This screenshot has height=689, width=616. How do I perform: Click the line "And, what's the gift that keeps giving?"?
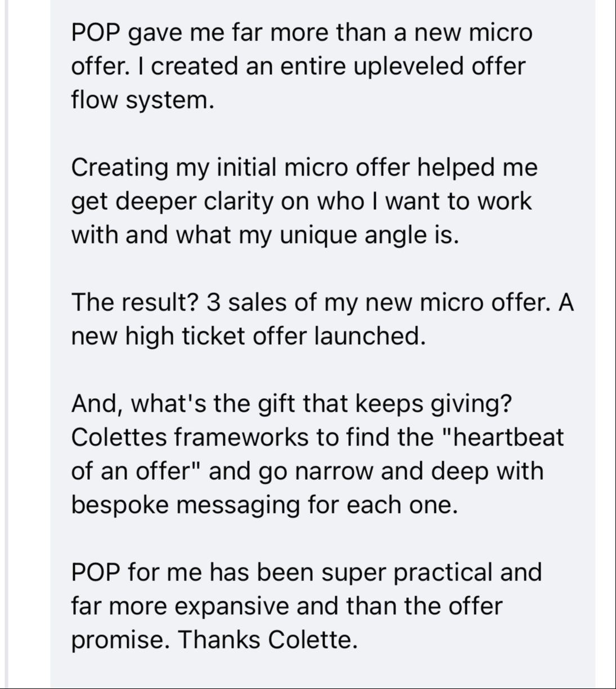[x=292, y=404]
